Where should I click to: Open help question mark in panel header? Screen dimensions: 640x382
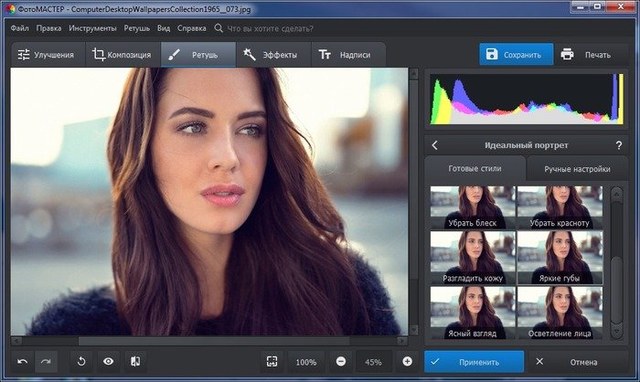pyautogui.click(x=619, y=145)
